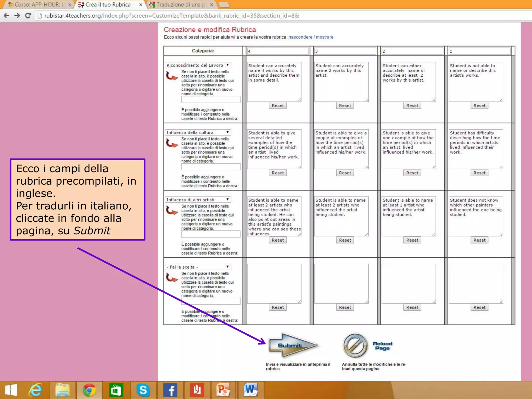Launch Facebook app from taskbar
532x399 pixels.
(170, 390)
